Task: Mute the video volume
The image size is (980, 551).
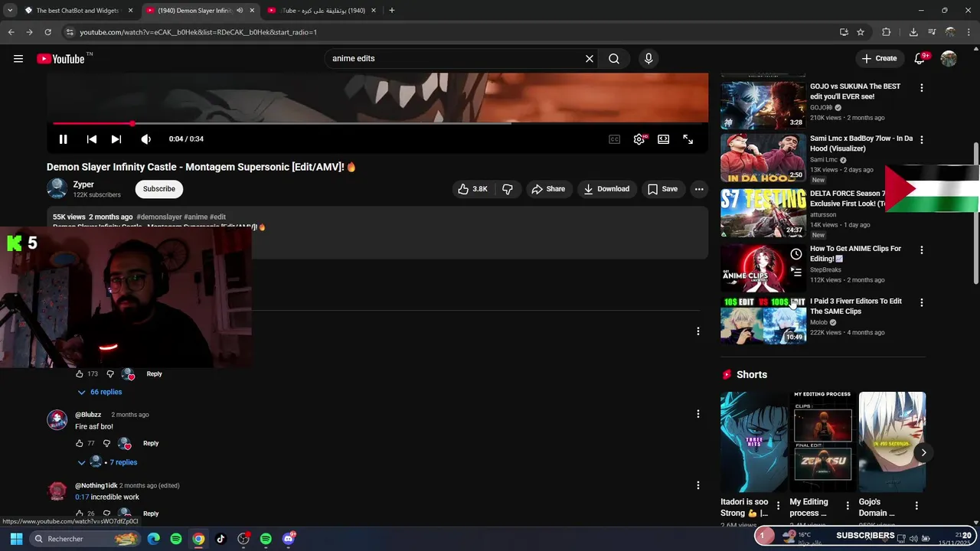Action: coord(145,139)
